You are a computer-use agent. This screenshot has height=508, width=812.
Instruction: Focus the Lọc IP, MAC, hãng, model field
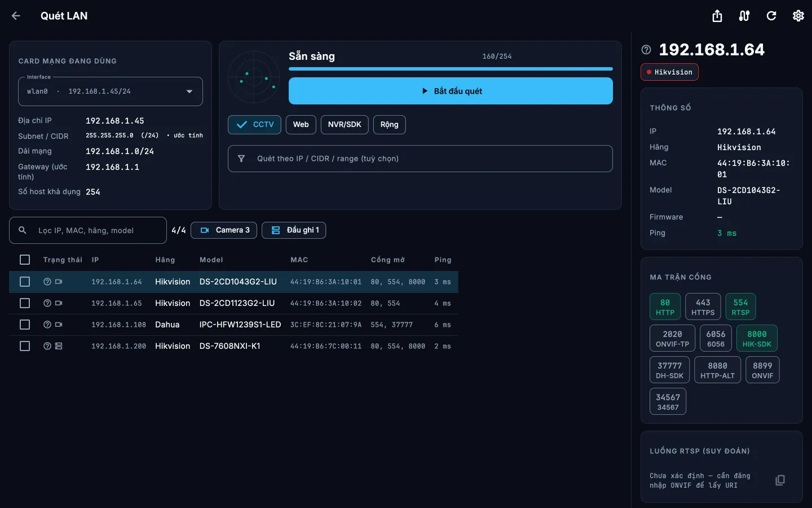(88, 230)
